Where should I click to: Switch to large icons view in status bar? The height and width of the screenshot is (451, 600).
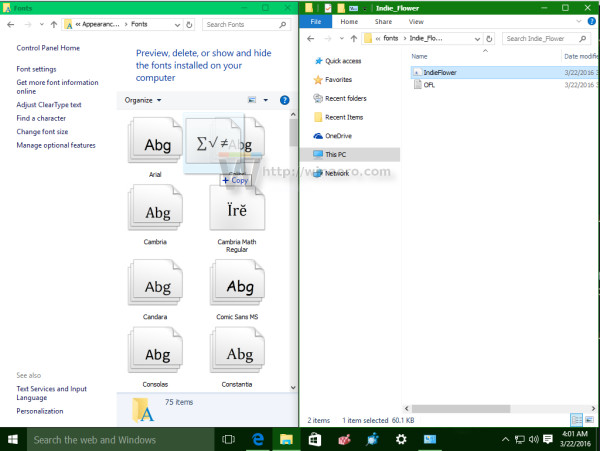coord(590,420)
